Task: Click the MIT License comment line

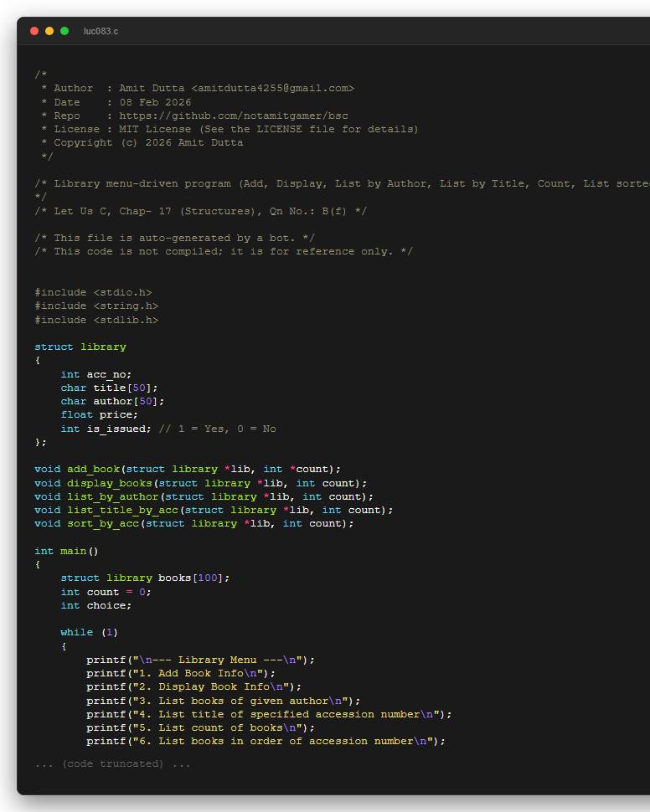Action: (230, 129)
